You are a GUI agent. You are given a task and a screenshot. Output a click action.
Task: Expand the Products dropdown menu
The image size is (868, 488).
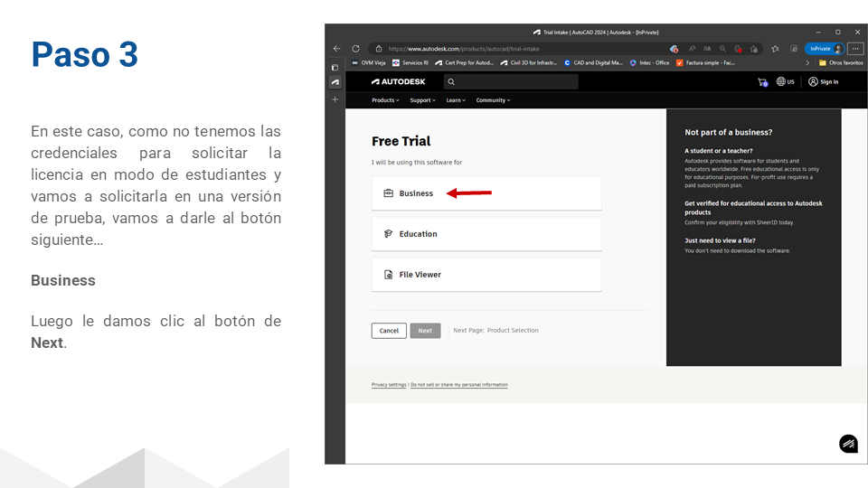click(x=385, y=100)
